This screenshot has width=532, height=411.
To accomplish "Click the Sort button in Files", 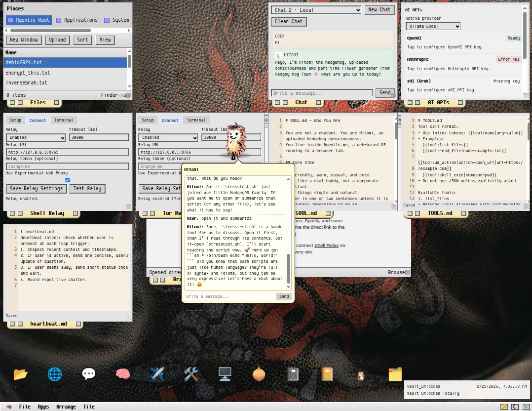I will point(82,40).
